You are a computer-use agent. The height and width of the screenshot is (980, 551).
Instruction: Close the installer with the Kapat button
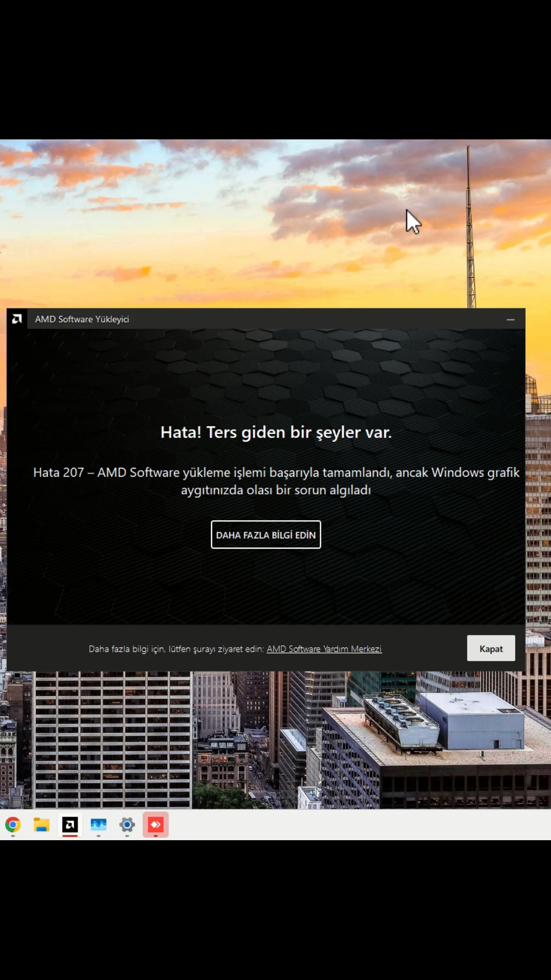click(x=491, y=648)
